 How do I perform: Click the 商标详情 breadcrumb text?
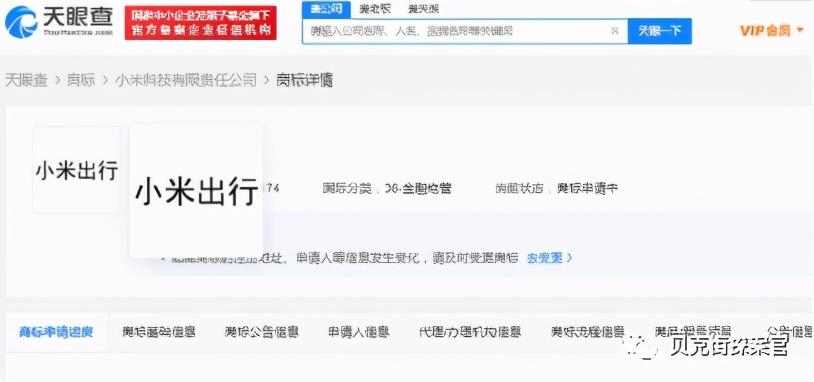coord(304,80)
